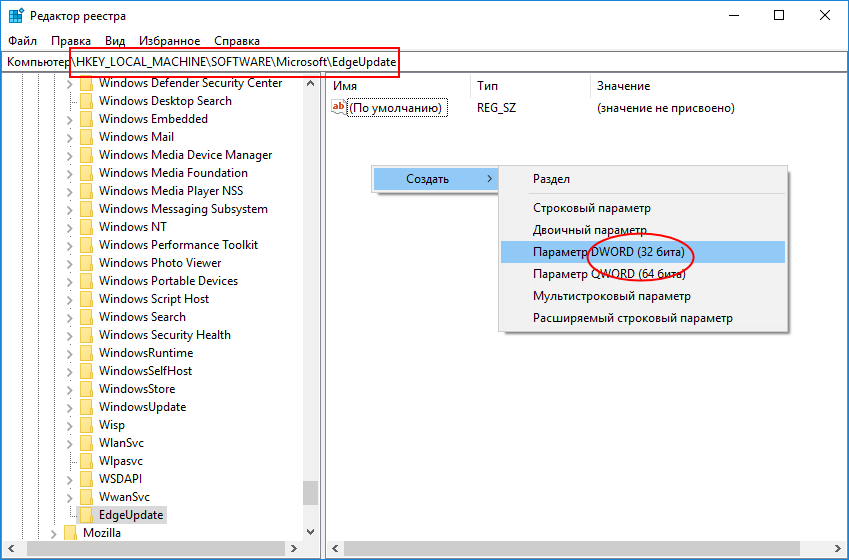
Task: Select the EdgeUpdate tree key
Action: (x=130, y=515)
